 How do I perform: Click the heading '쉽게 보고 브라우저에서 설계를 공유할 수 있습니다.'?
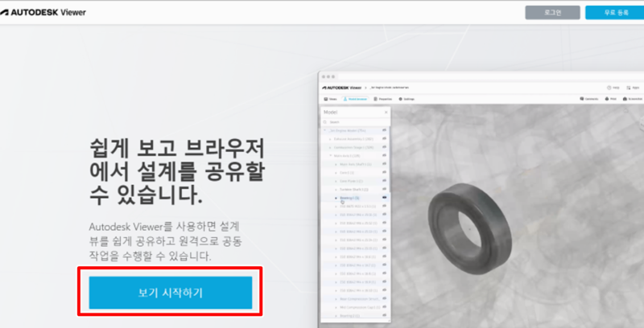click(176, 172)
